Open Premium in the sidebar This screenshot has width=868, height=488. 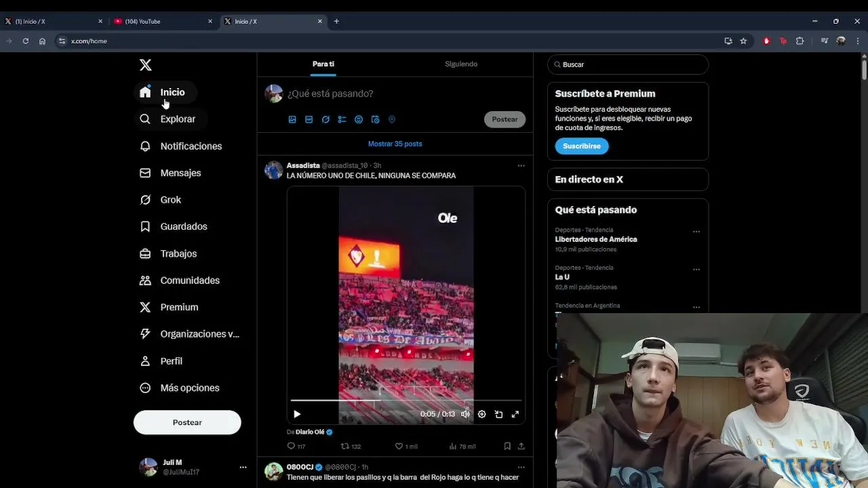169,307
